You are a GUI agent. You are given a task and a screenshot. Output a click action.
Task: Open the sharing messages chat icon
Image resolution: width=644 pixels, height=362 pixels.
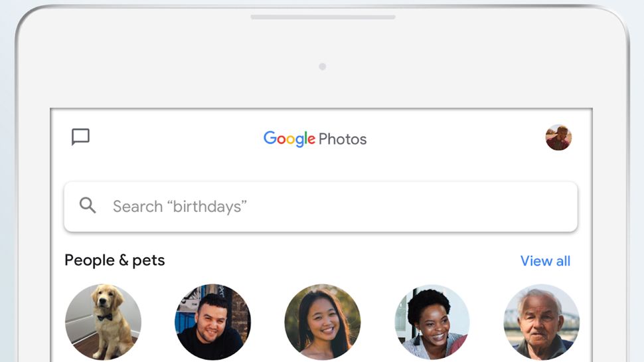pyautogui.click(x=80, y=137)
